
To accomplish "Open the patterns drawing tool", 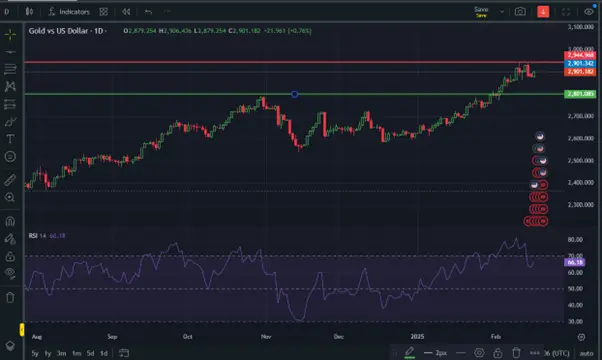I will point(10,87).
